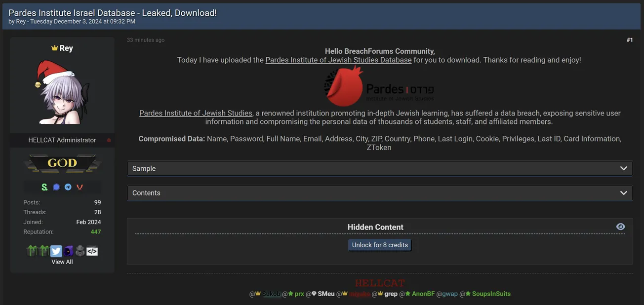644x305 pixels.
Task: Click the Unlock for 8 credits button
Action: [x=380, y=245]
